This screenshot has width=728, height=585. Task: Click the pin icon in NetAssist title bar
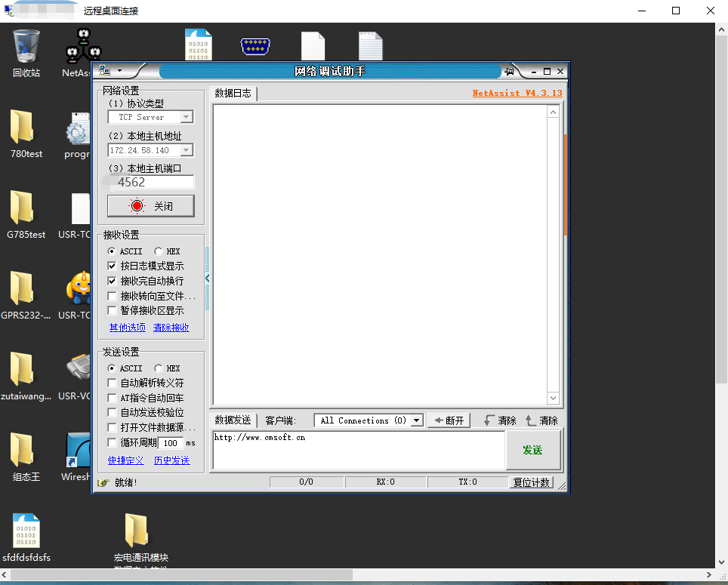pos(510,71)
